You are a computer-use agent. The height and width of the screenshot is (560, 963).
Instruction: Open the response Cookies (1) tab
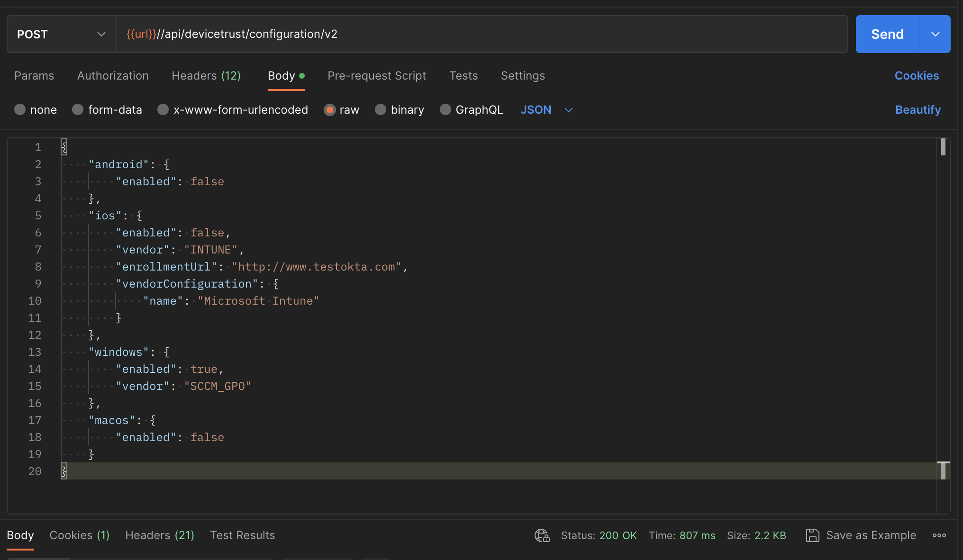[80, 535]
